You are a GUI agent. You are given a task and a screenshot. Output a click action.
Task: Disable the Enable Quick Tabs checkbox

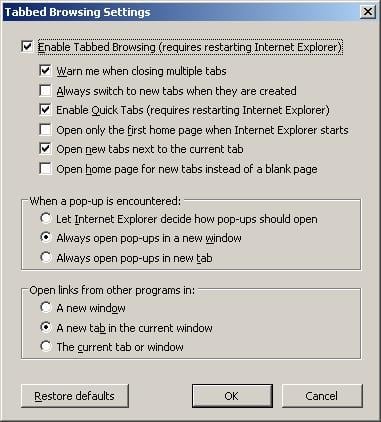click(45, 110)
